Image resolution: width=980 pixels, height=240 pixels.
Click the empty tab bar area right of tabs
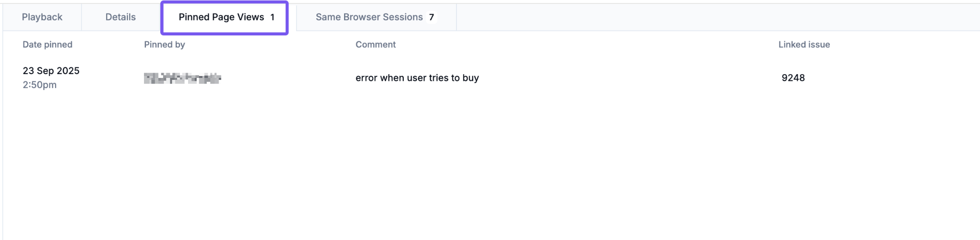coord(718,17)
